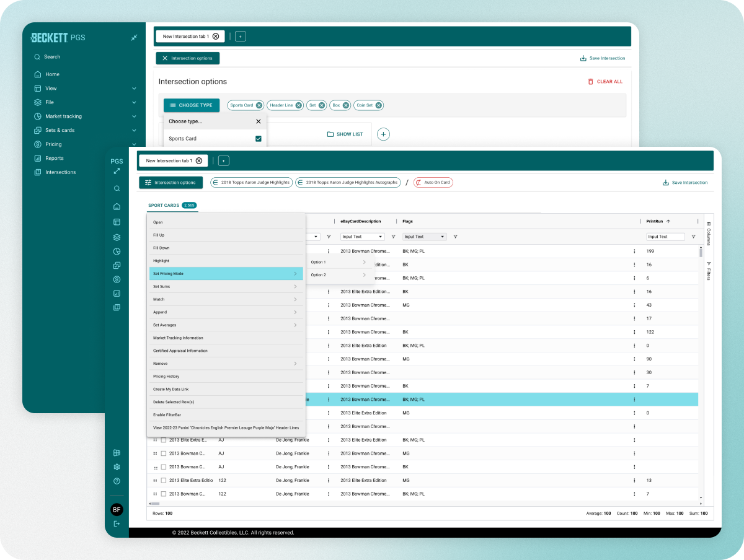Sort by the PrintRun column header
Viewport: 744px width, 560px height.
tap(658, 221)
